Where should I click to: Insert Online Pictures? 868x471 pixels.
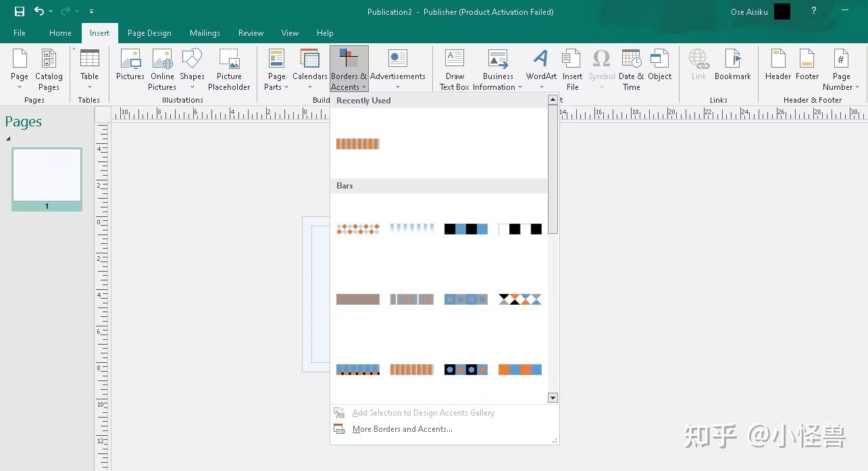pos(162,68)
